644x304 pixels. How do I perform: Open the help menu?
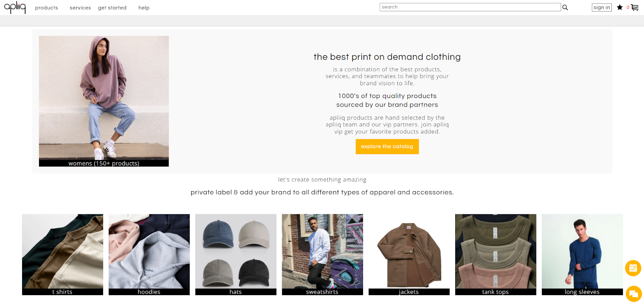coord(144,7)
